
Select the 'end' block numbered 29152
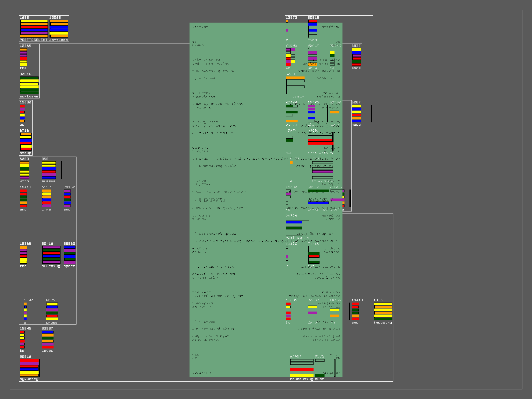(67, 199)
